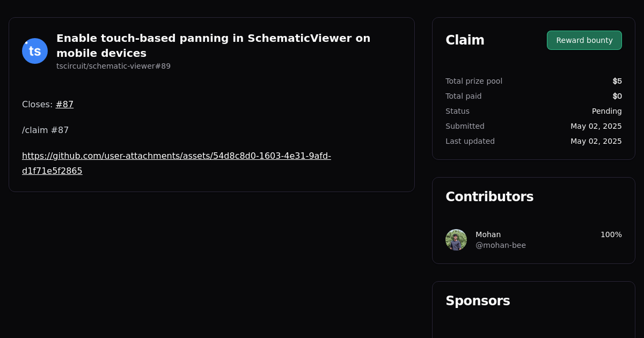Select the tscircuit/schematic-viewer#89 repository reference

pos(113,66)
